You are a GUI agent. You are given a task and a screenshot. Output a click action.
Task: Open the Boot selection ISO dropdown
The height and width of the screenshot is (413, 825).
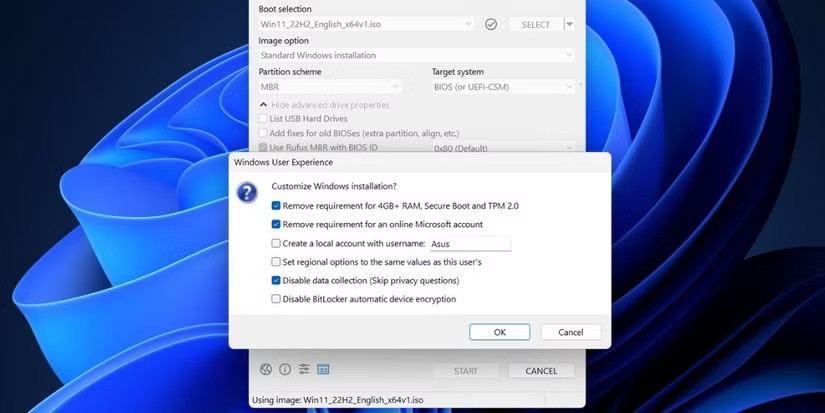pos(366,24)
